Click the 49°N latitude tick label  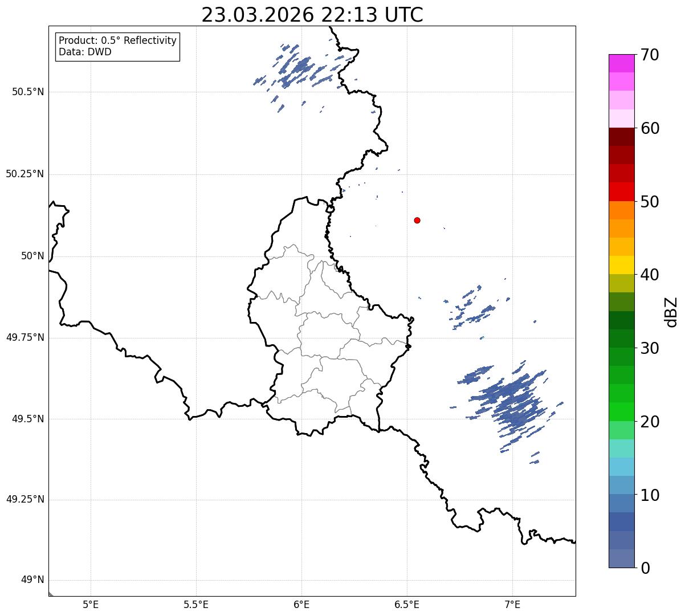[x=32, y=580]
